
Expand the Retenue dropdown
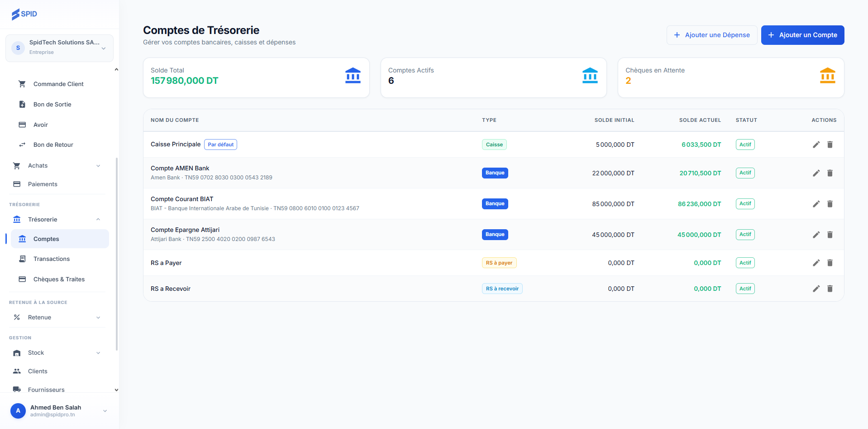98,317
